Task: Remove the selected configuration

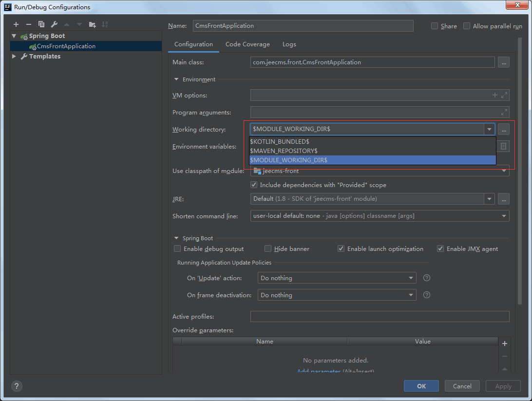Action: (29, 24)
